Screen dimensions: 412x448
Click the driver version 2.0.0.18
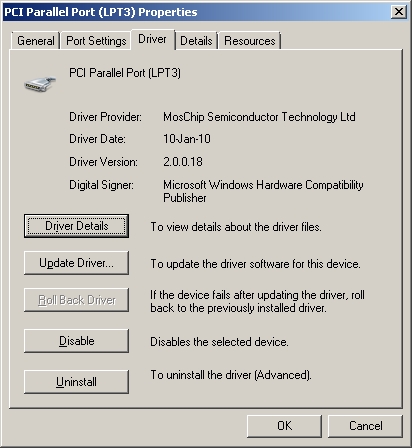pyautogui.click(x=183, y=162)
